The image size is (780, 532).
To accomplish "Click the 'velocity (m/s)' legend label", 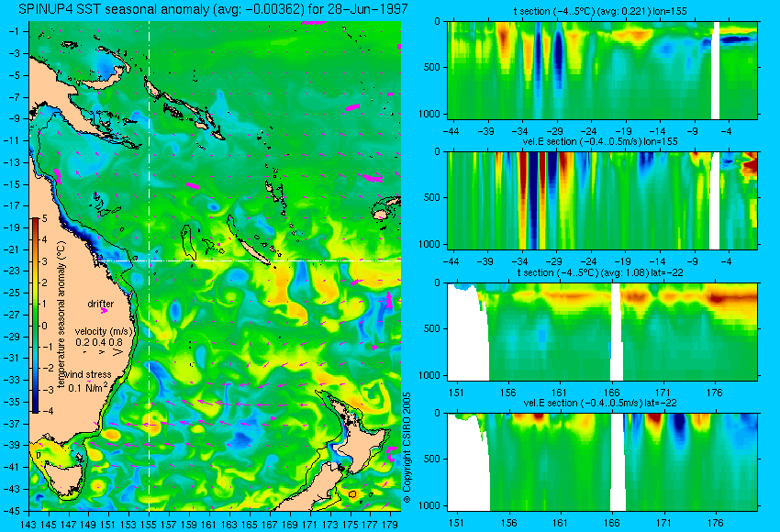I will 104,332.
